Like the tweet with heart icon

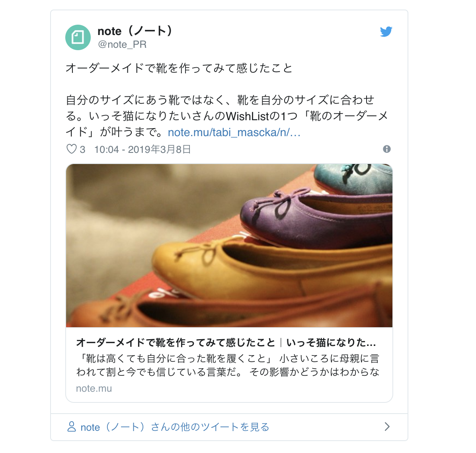click(x=71, y=149)
